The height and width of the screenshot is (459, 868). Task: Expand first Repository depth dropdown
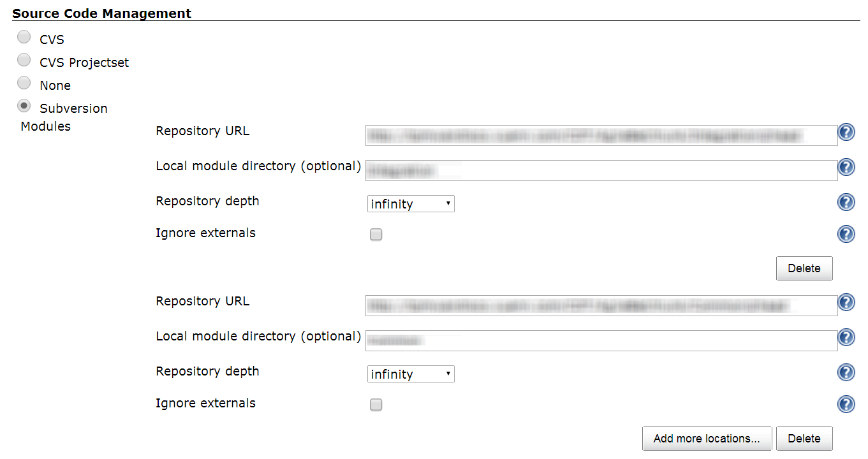pyautogui.click(x=411, y=204)
